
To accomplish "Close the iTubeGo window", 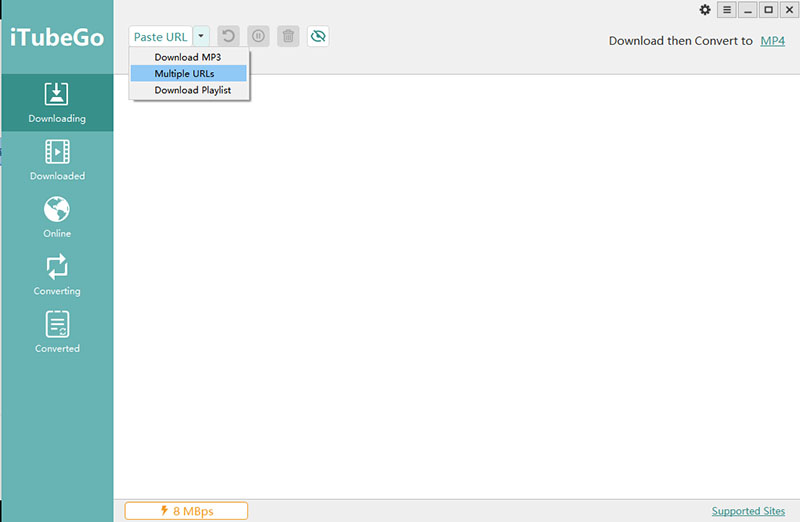I will pyautogui.click(x=789, y=10).
